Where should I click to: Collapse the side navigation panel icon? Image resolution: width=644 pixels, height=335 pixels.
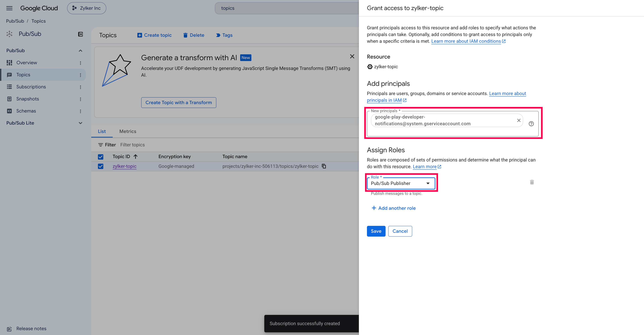tap(80, 34)
